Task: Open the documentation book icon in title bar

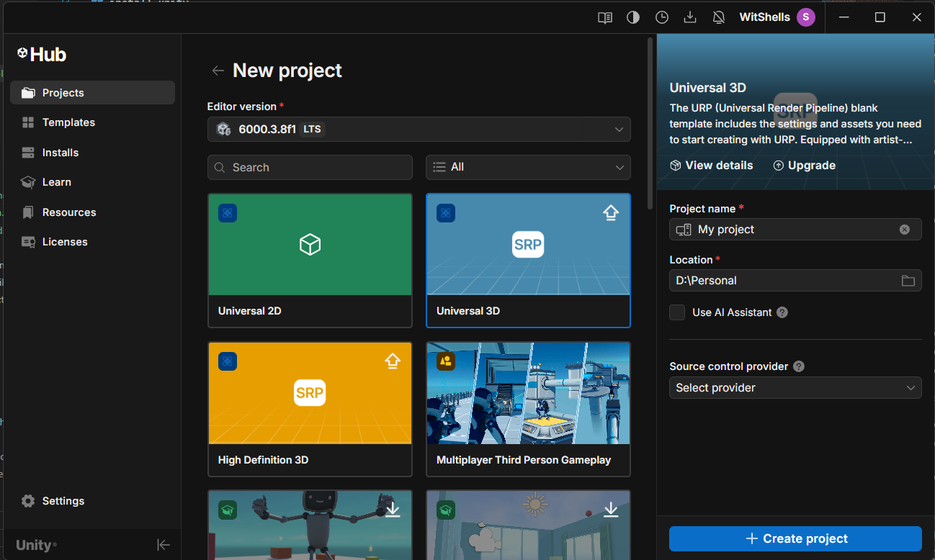Action: click(605, 17)
